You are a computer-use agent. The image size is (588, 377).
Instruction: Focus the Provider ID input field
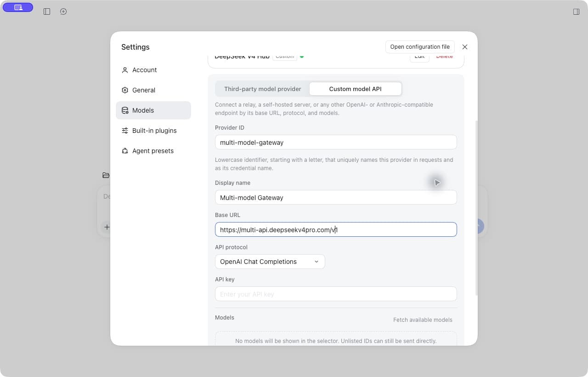point(336,142)
